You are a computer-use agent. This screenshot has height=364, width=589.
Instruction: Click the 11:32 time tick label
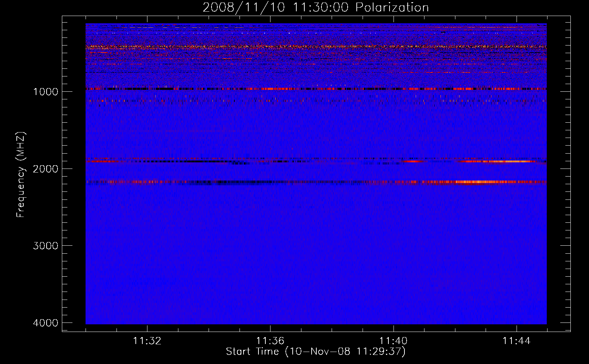[x=147, y=341]
